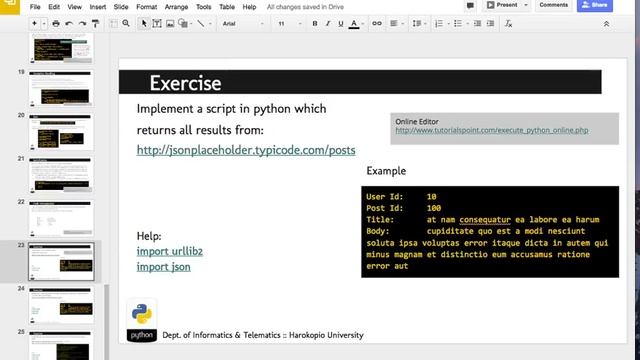Select the text box tool
Screen dimensions: 640x360
click(157, 24)
